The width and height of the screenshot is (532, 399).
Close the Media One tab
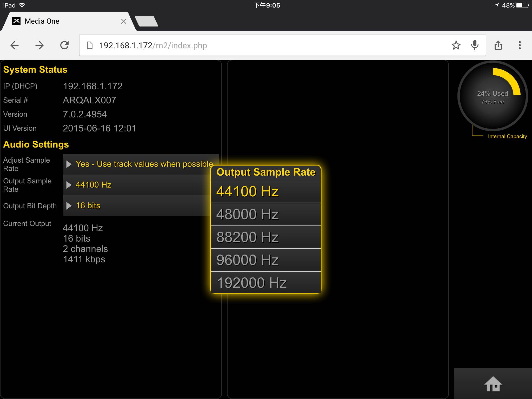(x=124, y=21)
